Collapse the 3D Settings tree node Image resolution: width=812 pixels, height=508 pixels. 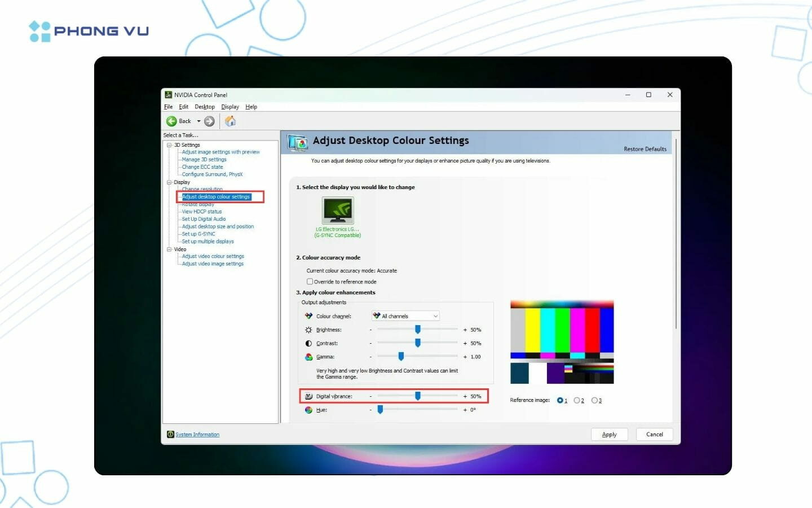pyautogui.click(x=169, y=145)
